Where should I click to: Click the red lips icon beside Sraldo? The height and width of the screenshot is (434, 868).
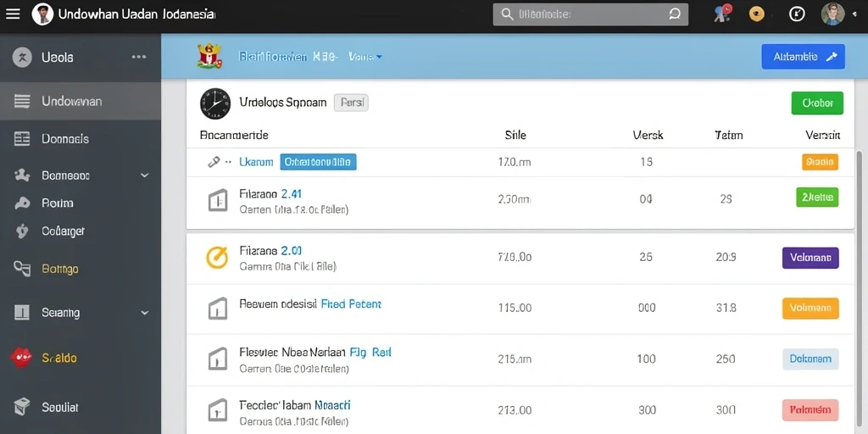(x=21, y=358)
